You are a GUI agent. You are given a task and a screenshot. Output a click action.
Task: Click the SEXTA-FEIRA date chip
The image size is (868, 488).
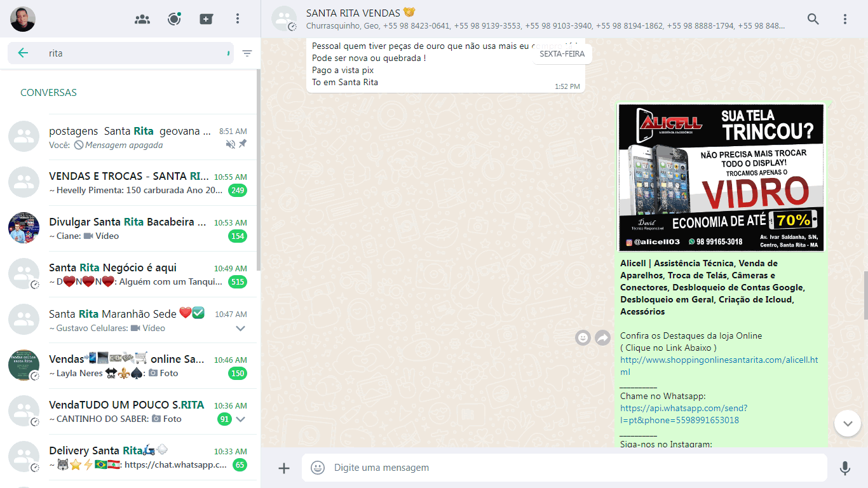click(x=562, y=54)
